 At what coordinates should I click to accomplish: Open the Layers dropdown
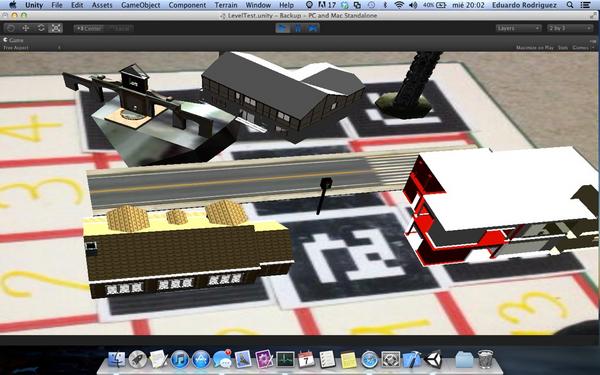click(x=518, y=28)
